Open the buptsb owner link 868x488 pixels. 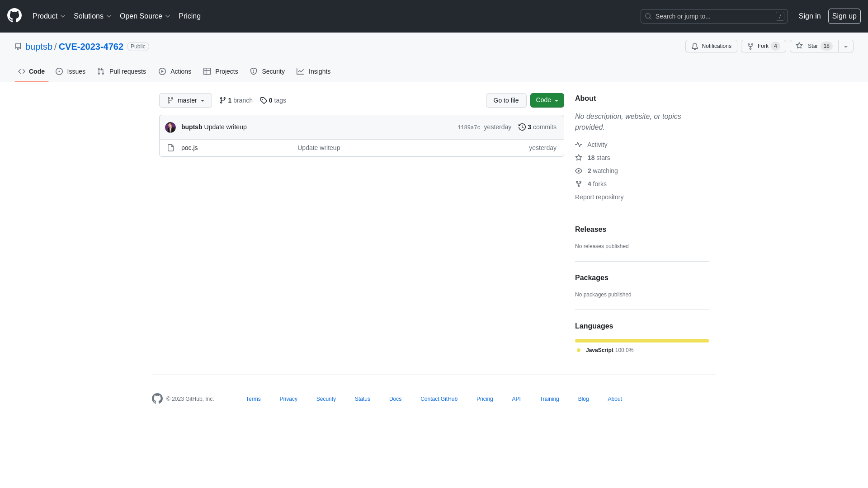39,47
